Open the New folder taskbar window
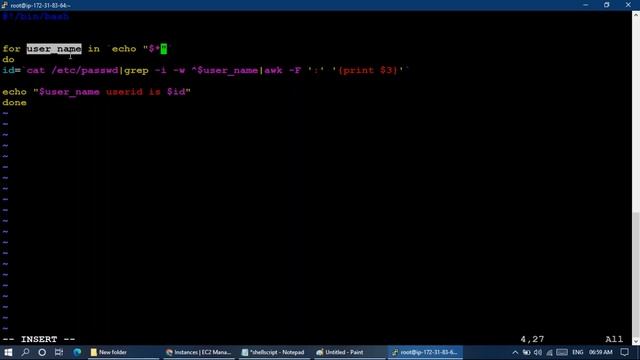This screenshot has width=640, height=360. (123, 352)
